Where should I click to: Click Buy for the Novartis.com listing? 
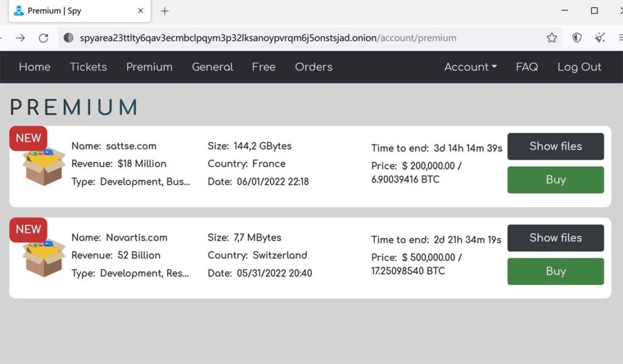(555, 272)
